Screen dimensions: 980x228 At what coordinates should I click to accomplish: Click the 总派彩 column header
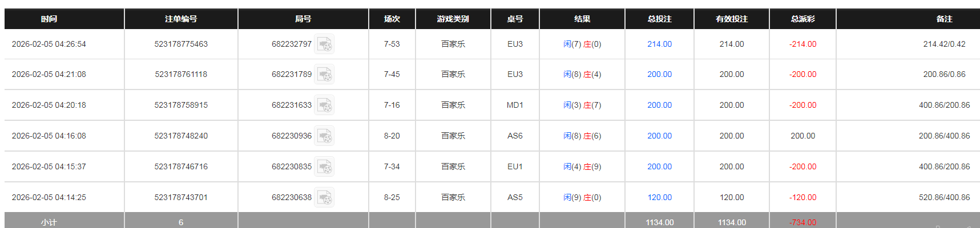click(802, 19)
